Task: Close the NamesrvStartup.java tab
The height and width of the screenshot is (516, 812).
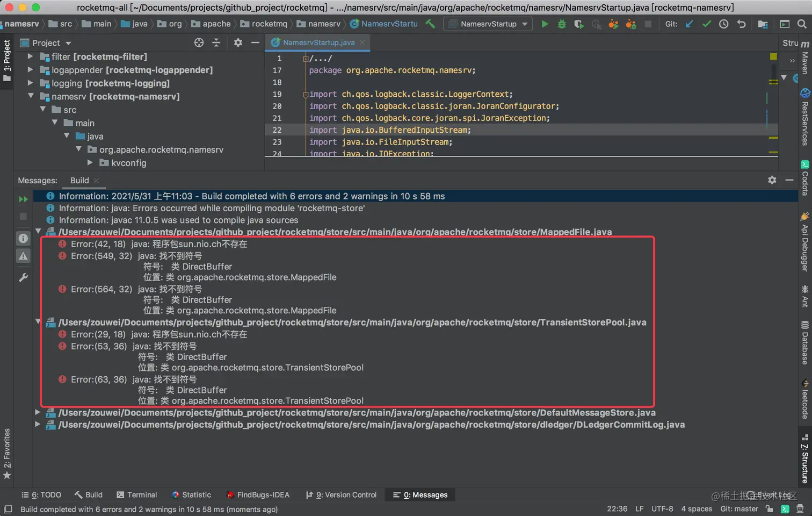Action: (363, 42)
